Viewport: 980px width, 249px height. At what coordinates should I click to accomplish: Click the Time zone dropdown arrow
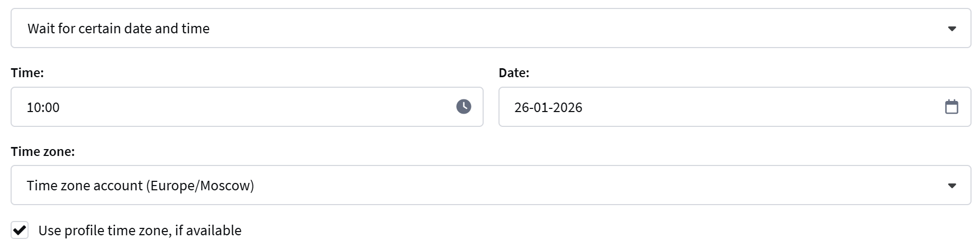click(952, 186)
